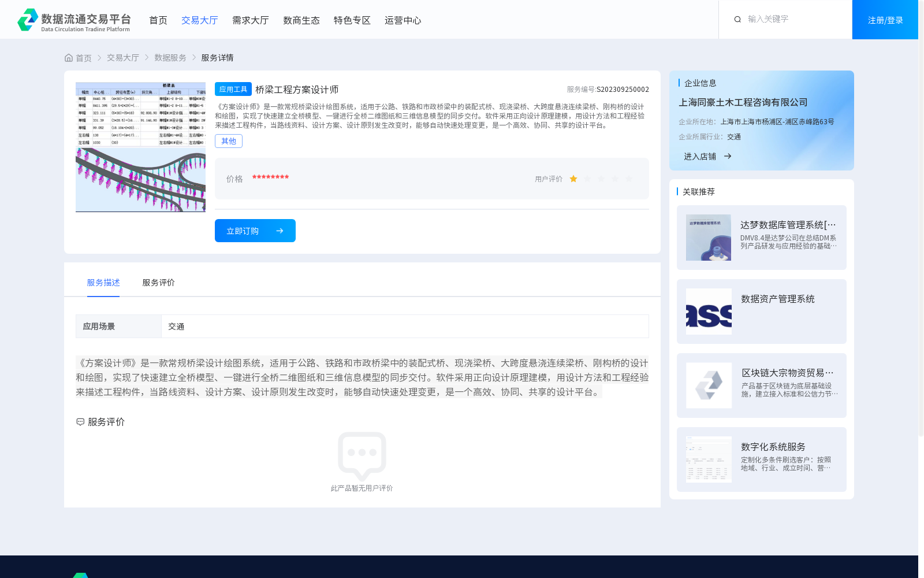Click the bridge design product image

pyautogui.click(x=140, y=147)
